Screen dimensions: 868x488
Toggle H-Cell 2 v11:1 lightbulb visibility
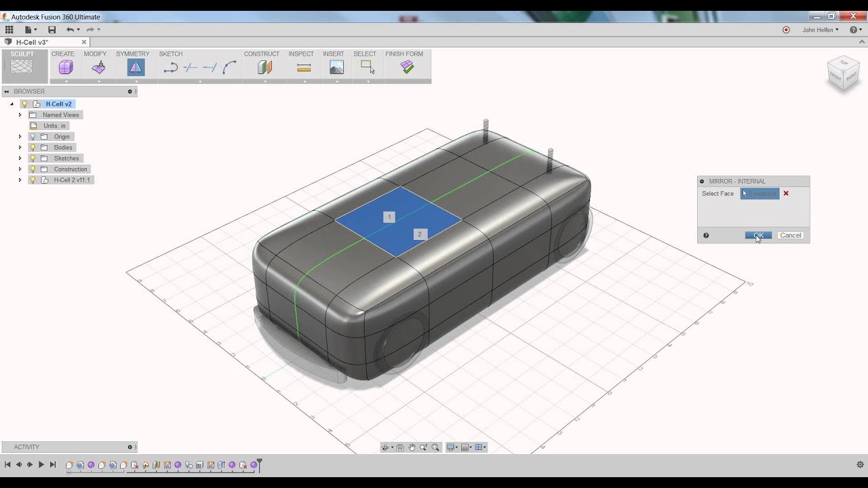coord(33,180)
